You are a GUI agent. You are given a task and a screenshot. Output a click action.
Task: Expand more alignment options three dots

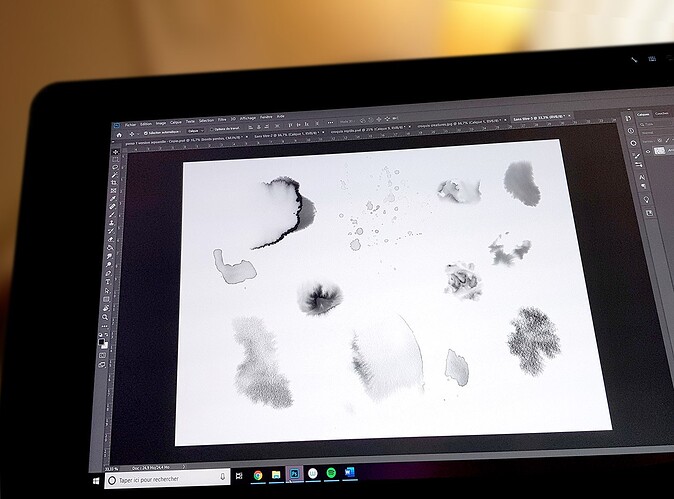(330, 122)
